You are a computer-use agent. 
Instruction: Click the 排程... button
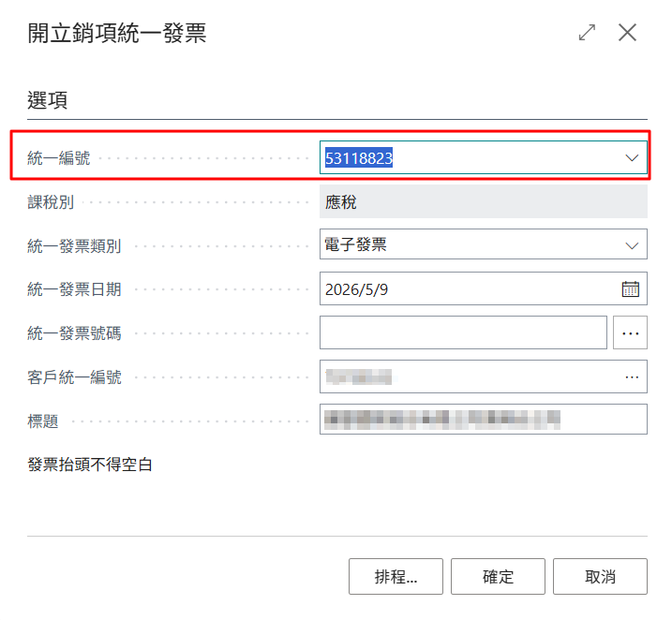(x=396, y=576)
